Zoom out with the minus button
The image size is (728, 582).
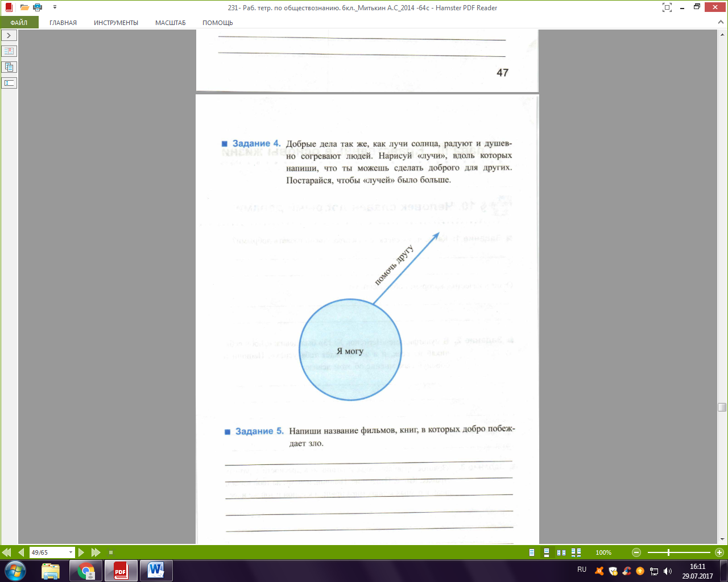click(636, 552)
